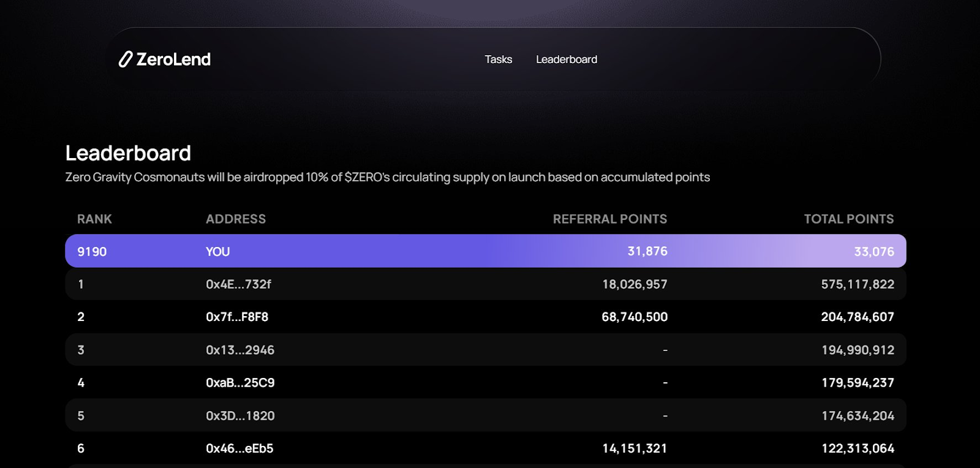Click the TOTAL POINTS column header
This screenshot has height=468, width=980.
(849, 219)
